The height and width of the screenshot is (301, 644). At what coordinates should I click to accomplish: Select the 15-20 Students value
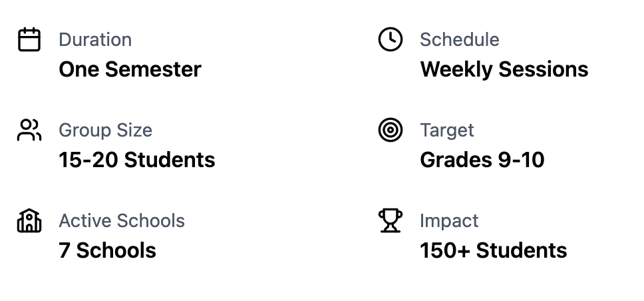[x=136, y=160]
